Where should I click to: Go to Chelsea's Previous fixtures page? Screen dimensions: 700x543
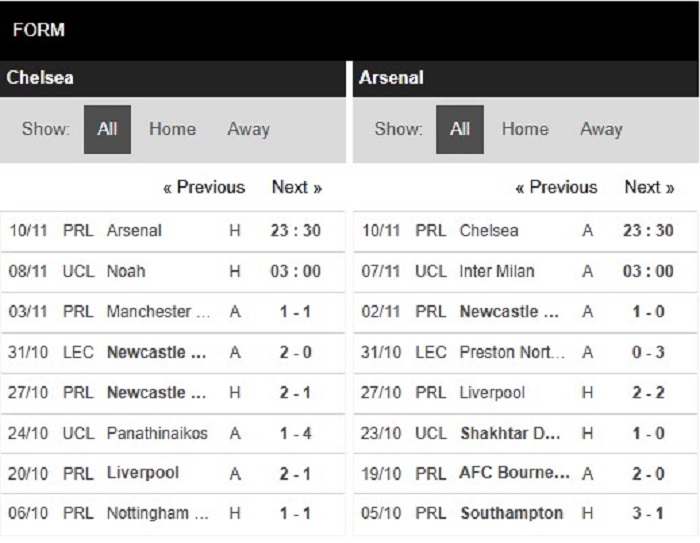(204, 187)
